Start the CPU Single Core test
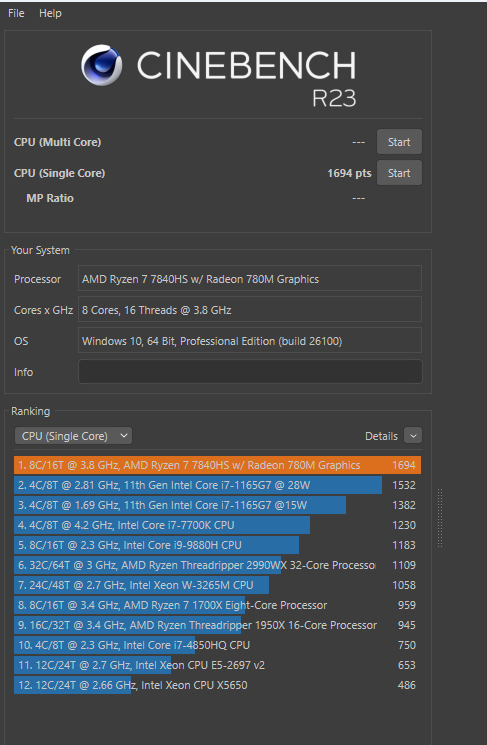Image resolution: width=487 pixels, height=745 pixels. tap(399, 172)
